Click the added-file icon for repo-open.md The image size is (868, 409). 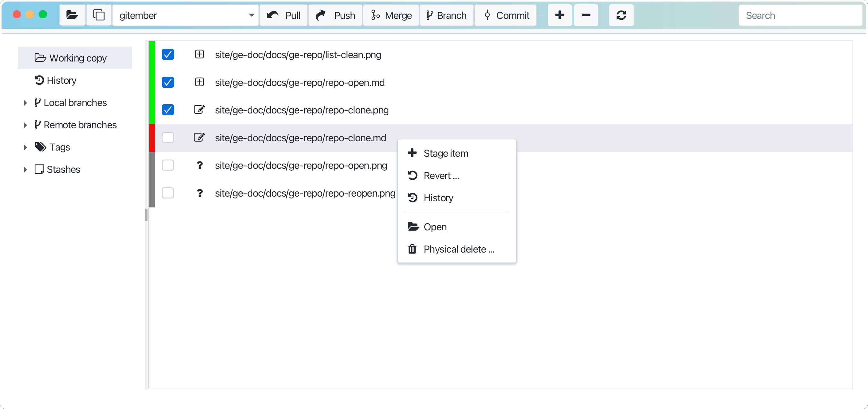point(199,82)
